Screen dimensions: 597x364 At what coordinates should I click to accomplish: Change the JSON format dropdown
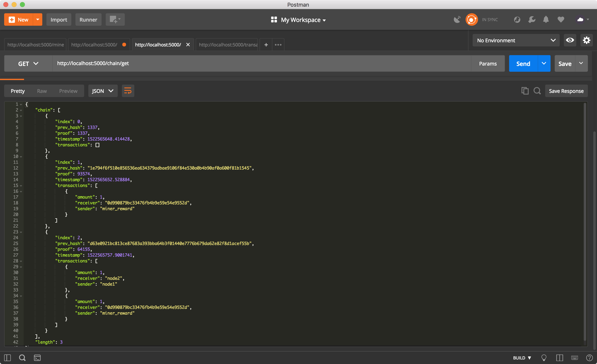tap(103, 91)
